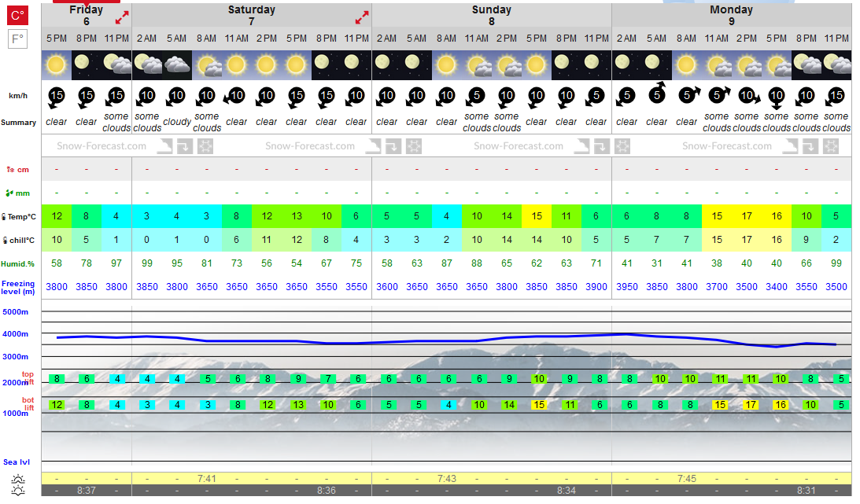
Task: Click Monday 11 PM wind 15 arrow icon
Action: tap(835, 97)
